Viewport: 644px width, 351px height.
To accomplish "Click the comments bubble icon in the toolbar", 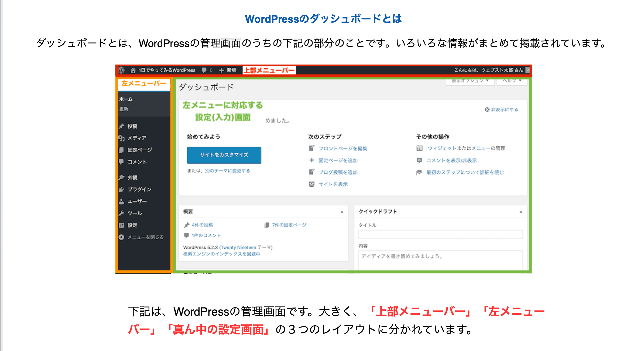I will click(204, 70).
